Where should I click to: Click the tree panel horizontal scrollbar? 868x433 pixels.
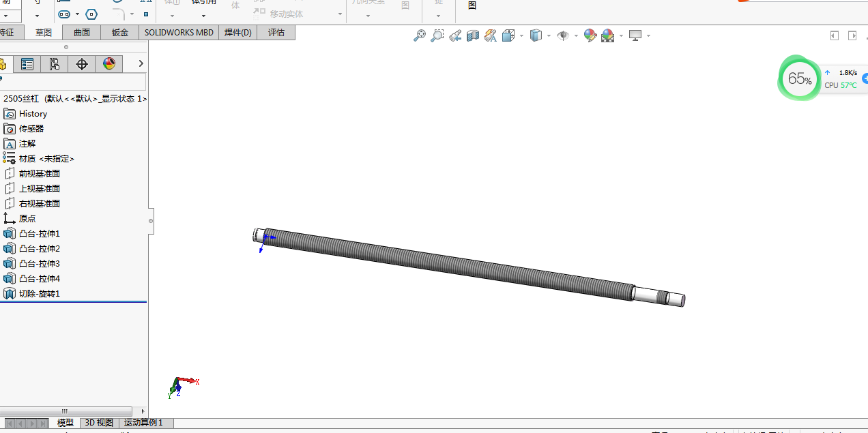tap(66, 411)
